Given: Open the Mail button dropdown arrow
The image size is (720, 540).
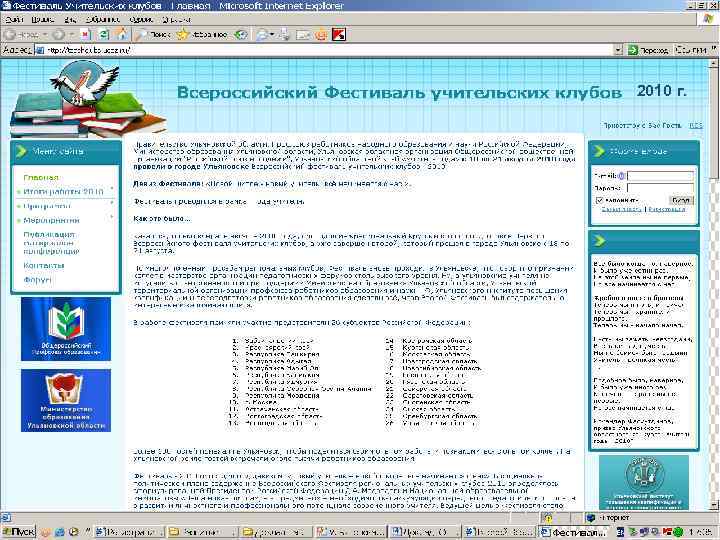Looking at the screenshot, I should 272,34.
